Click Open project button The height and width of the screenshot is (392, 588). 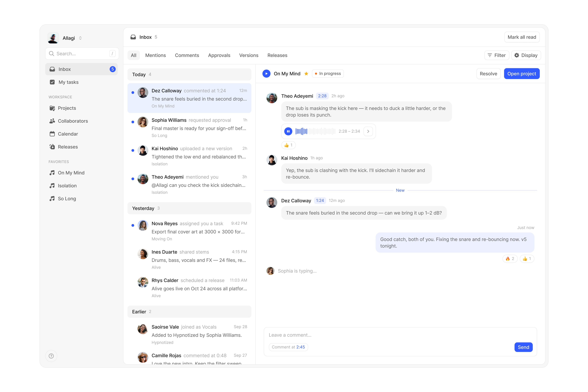pyautogui.click(x=522, y=74)
